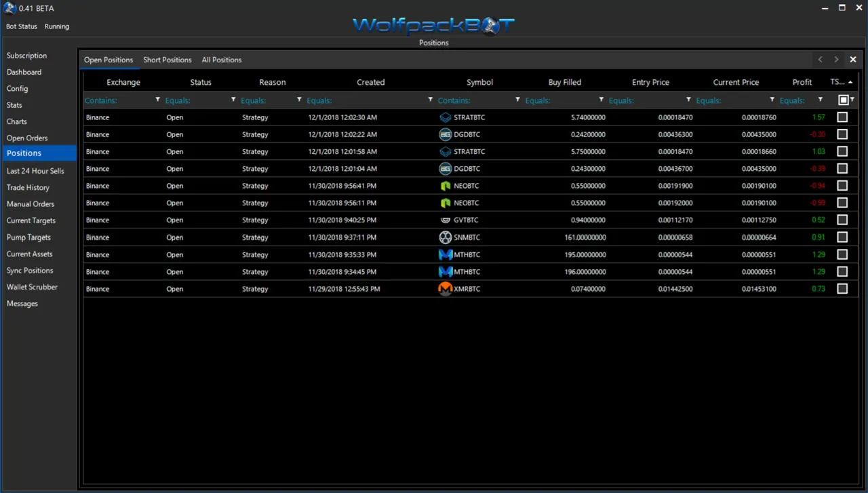Open Buy Filled column filter dropdown
The image size is (868, 493).
point(601,100)
